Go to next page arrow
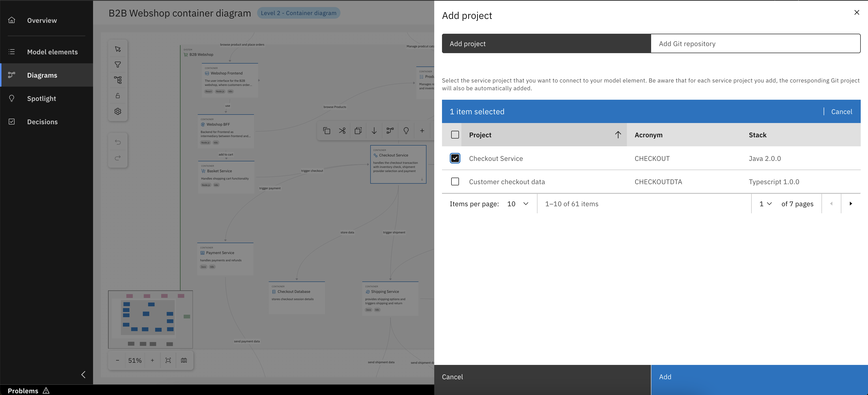Image resolution: width=868 pixels, height=395 pixels. (851, 204)
